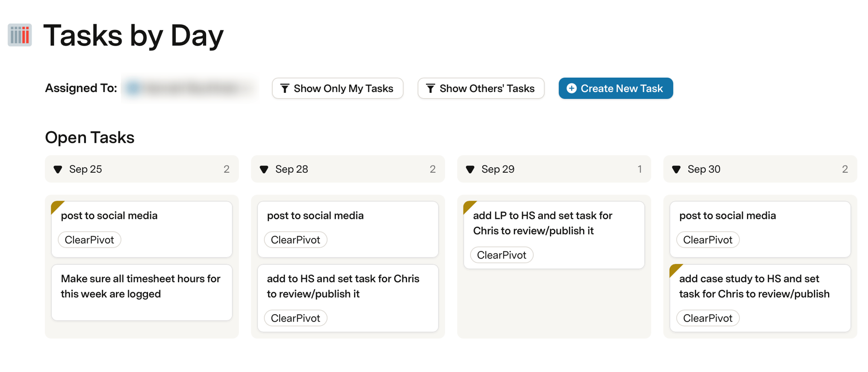868x372 pixels.
Task: Click the task count beside Sep 28
Action: 433,169
